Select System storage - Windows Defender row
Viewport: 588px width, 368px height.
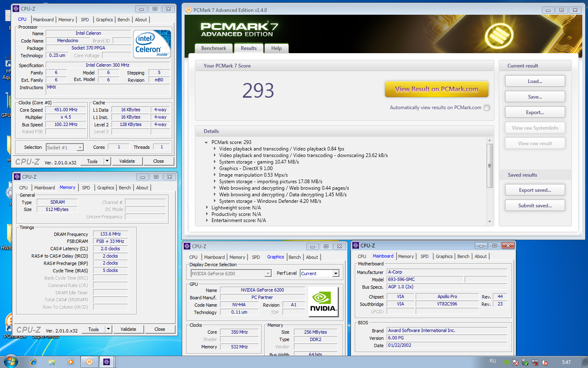point(270,201)
